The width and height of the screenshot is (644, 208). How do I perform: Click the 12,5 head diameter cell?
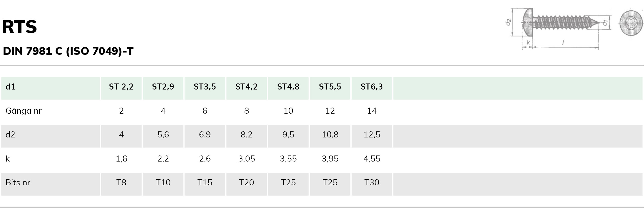pos(372,135)
